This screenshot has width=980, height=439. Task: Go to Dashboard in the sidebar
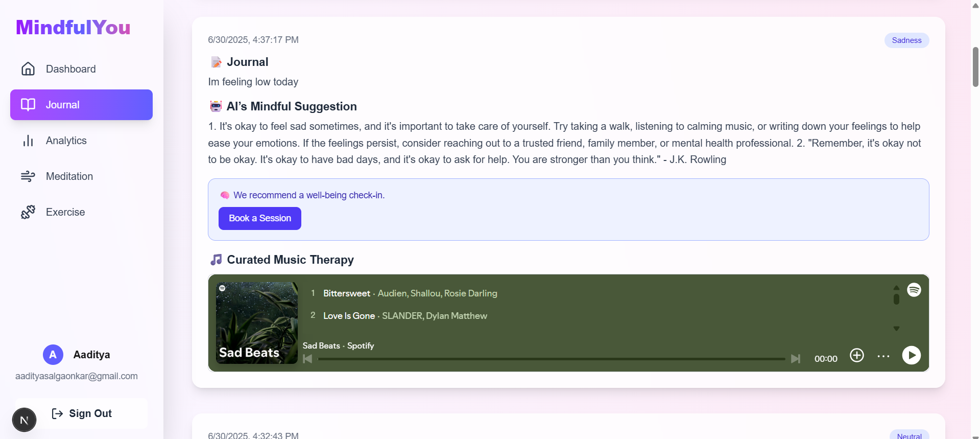81,69
